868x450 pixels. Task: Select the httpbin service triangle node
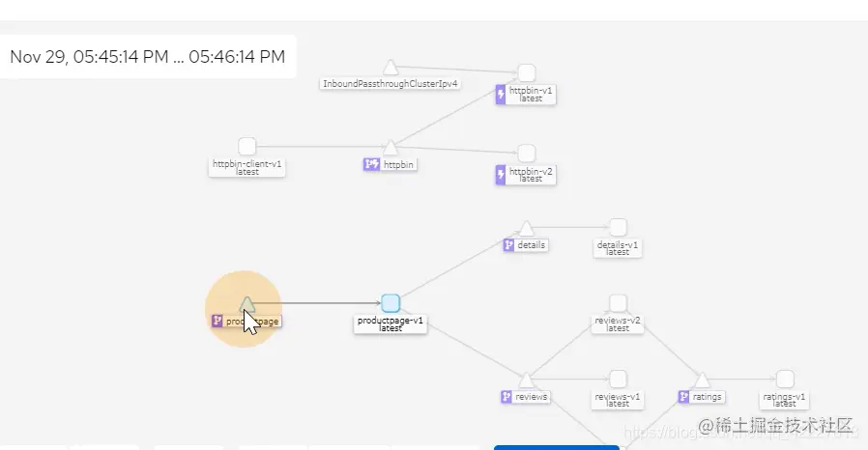tap(391, 147)
